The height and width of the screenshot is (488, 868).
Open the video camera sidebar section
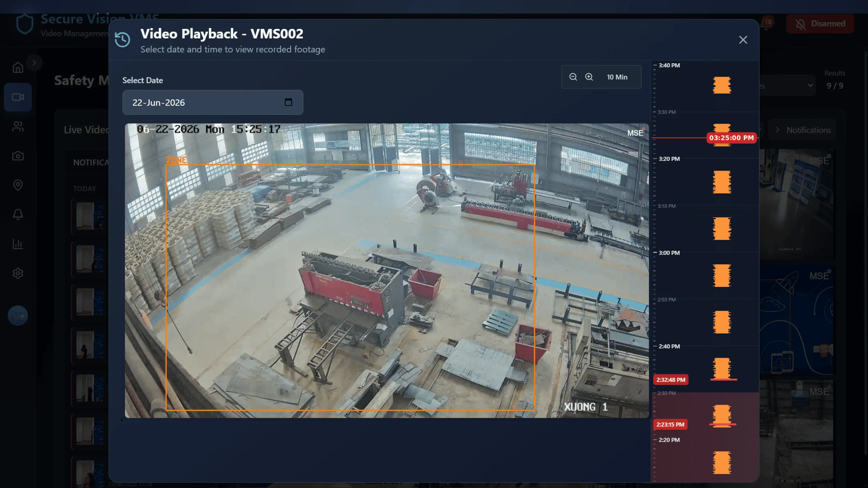(18, 97)
